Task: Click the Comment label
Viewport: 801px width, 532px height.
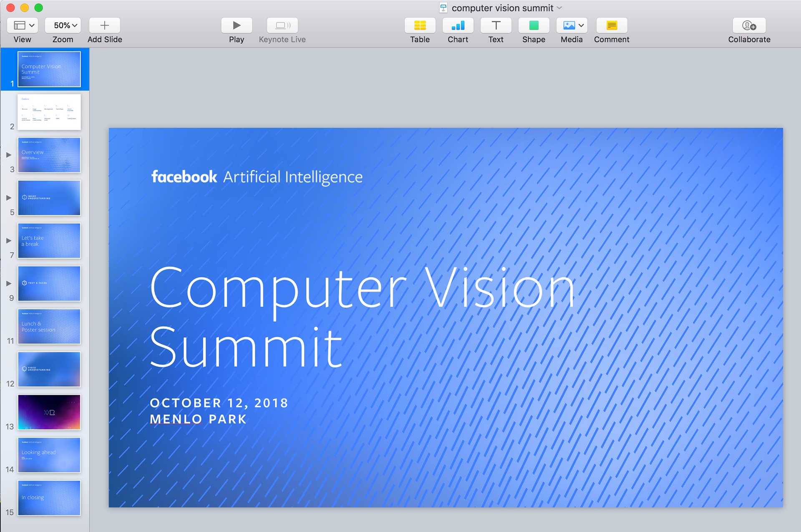Action: click(x=612, y=40)
